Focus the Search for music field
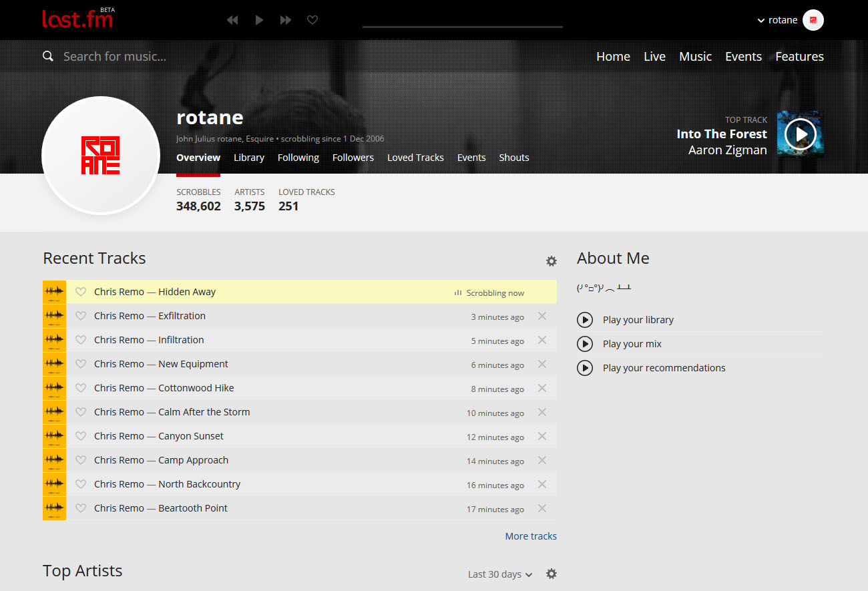This screenshot has width=868, height=591. pyautogui.click(x=115, y=57)
